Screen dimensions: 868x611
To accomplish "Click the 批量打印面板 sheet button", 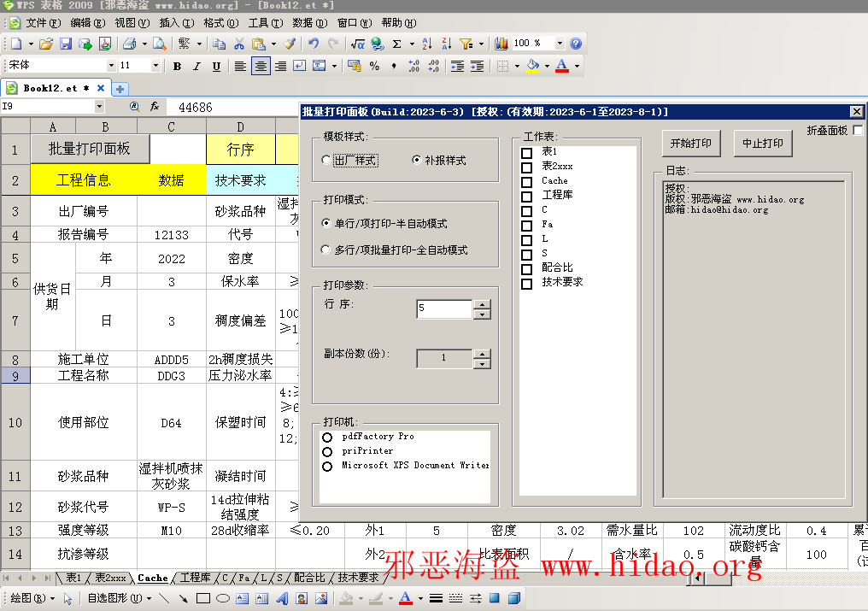I will tap(90, 149).
